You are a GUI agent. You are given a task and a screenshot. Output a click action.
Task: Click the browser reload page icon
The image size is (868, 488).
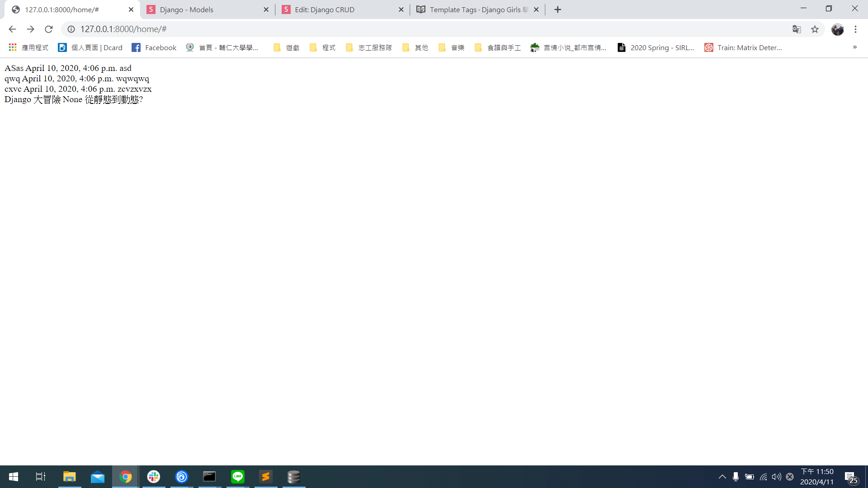click(x=49, y=29)
